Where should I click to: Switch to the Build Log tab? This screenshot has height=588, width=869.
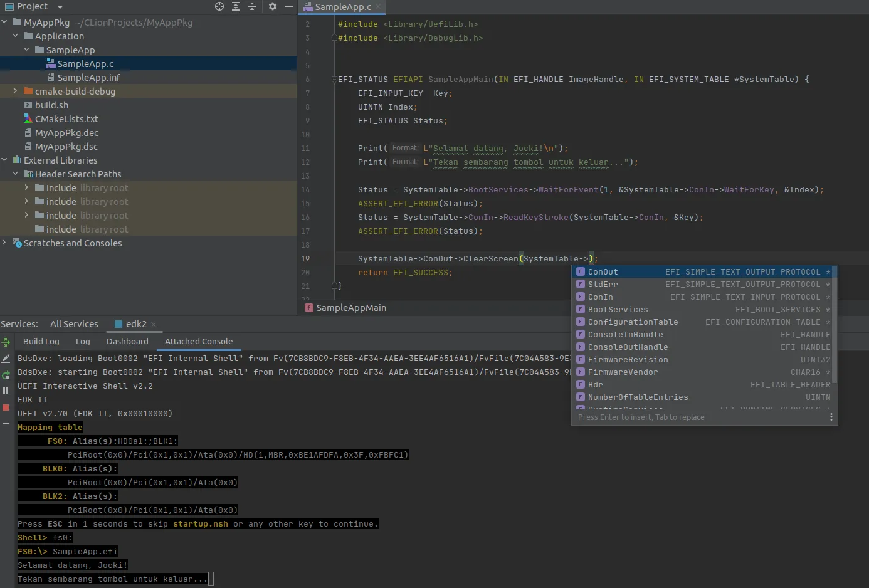coord(41,342)
